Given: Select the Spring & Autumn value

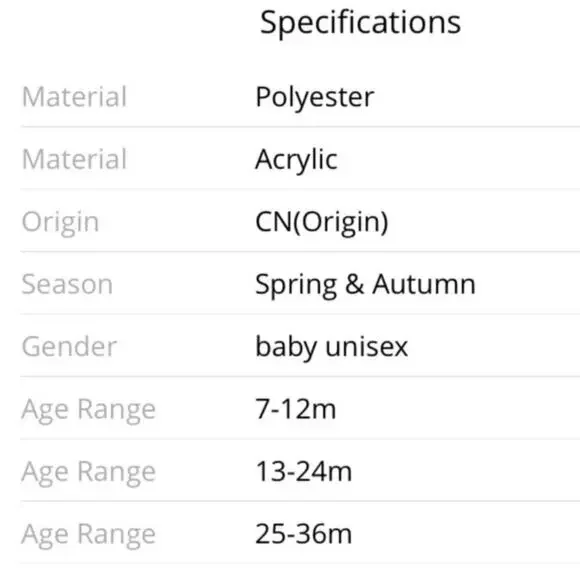Looking at the screenshot, I should [365, 285].
